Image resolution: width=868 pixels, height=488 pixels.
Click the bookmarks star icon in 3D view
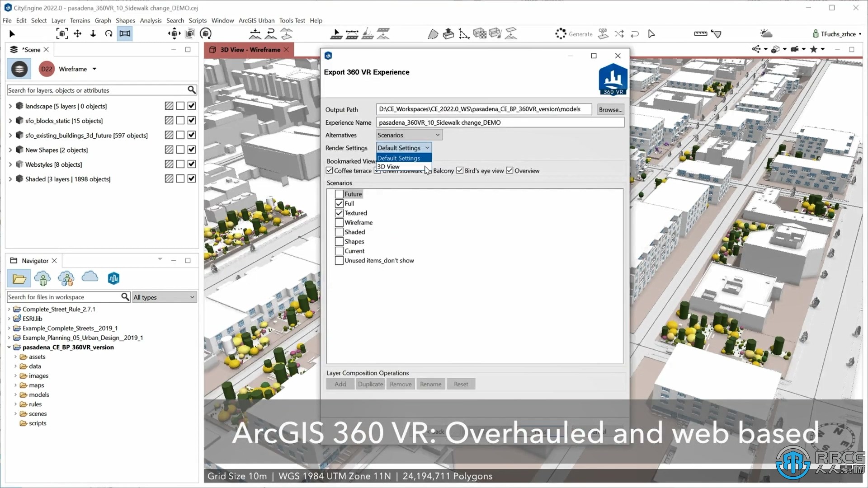coord(814,49)
